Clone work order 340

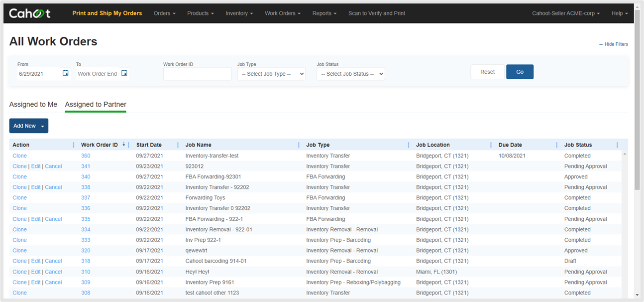[20, 177]
